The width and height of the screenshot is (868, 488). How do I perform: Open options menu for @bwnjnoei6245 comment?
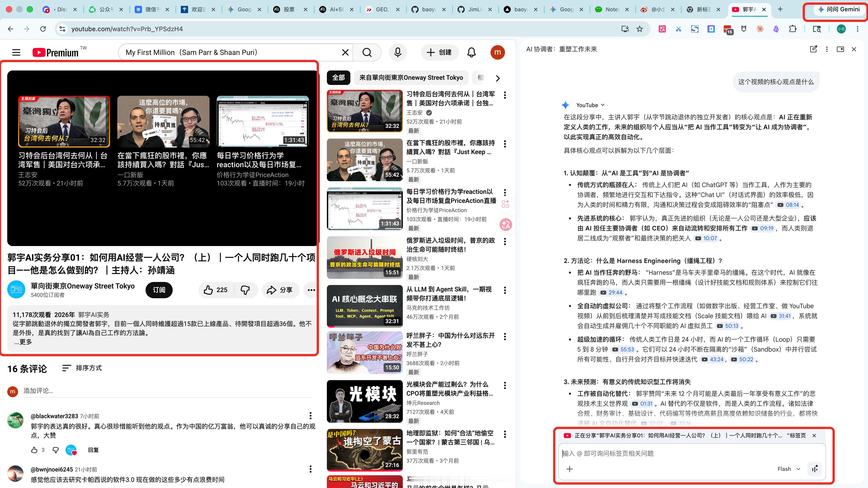(x=310, y=469)
